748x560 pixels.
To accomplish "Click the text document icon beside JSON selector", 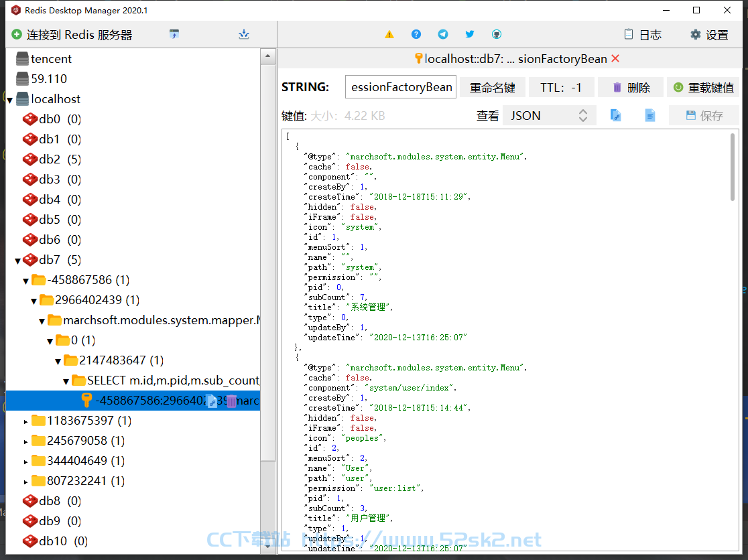I will point(649,115).
